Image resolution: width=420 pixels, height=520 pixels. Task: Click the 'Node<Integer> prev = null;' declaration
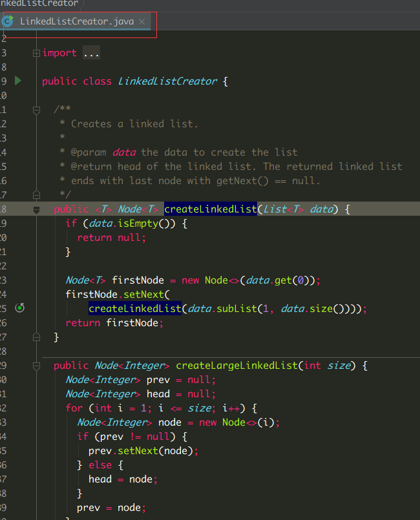click(x=141, y=380)
